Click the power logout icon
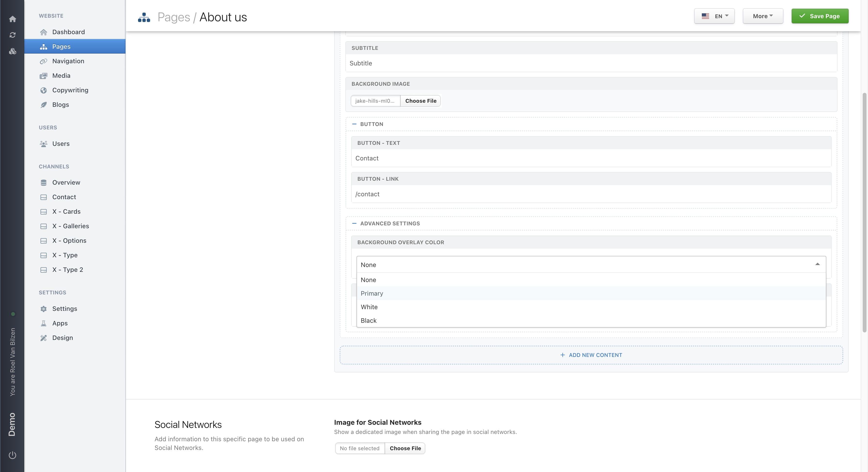Viewport: 868px width, 472px height. 12,455
